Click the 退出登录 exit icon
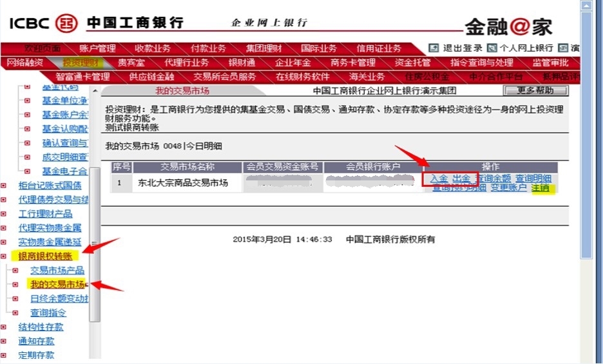 click(x=434, y=48)
